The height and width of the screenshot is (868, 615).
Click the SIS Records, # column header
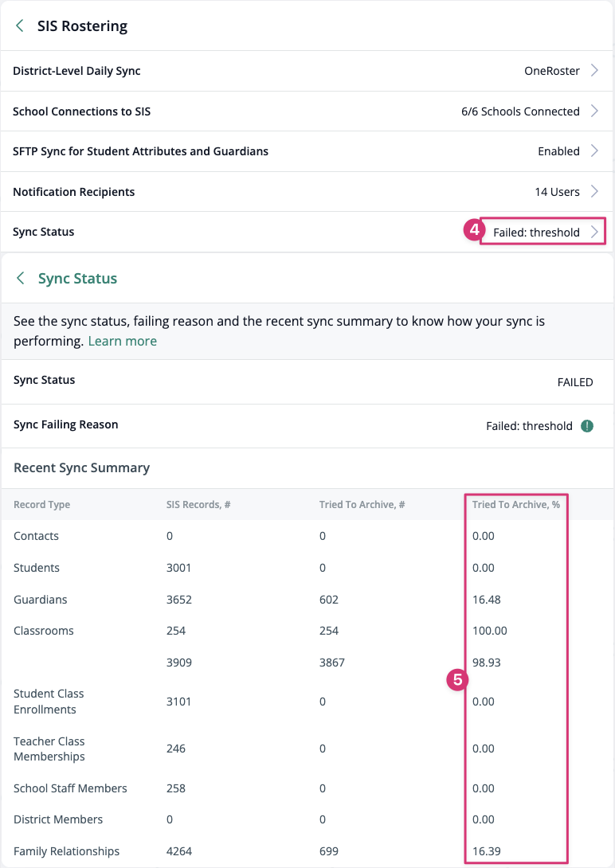[x=198, y=504]
